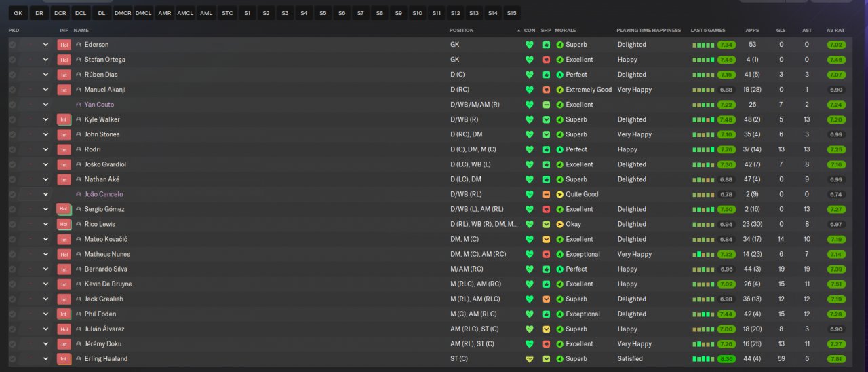Select the S1 substitute slot button
This screenshot has height=372, width=868.
coord(247,13)
